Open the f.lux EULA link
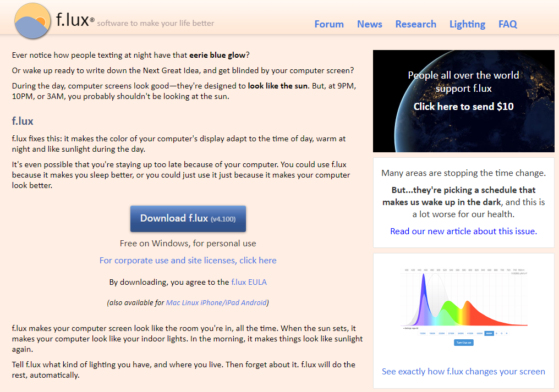 pos(249,282)
